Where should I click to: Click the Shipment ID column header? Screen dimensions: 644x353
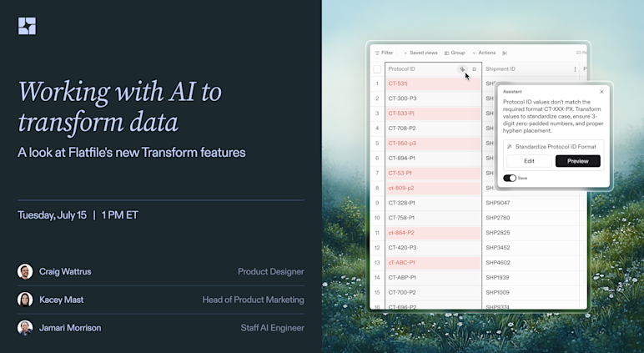(531, 69)
